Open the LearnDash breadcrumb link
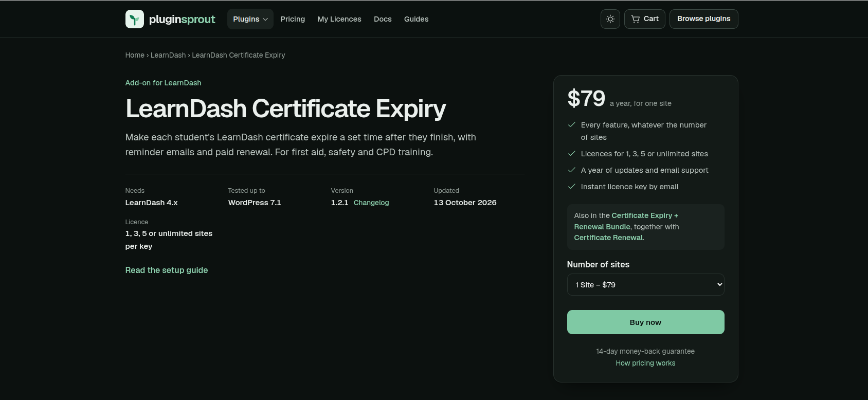The image size is (868, 400). click(168, 55)
